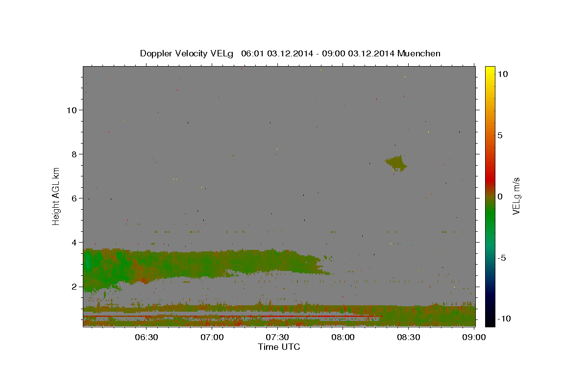This screenshot has width=588, height=392.
Task: Select the 'Muenchen' location text in title
Action: tap(419, 53)
